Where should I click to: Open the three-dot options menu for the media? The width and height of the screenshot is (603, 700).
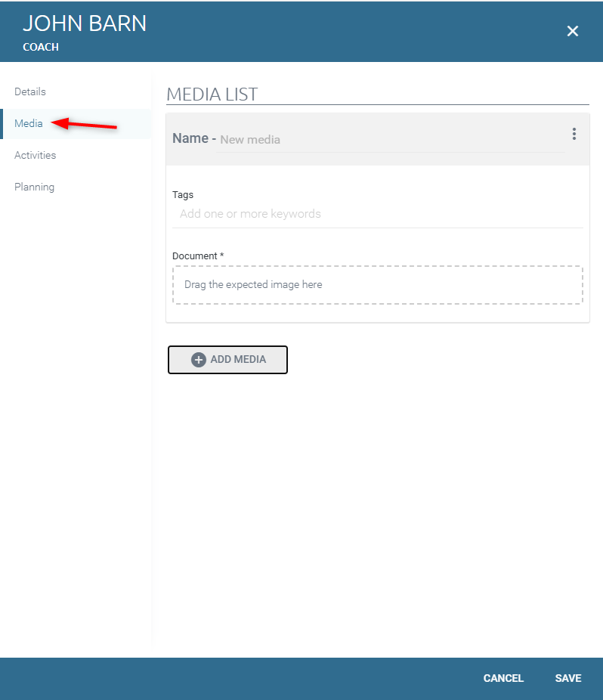(574, 134)
